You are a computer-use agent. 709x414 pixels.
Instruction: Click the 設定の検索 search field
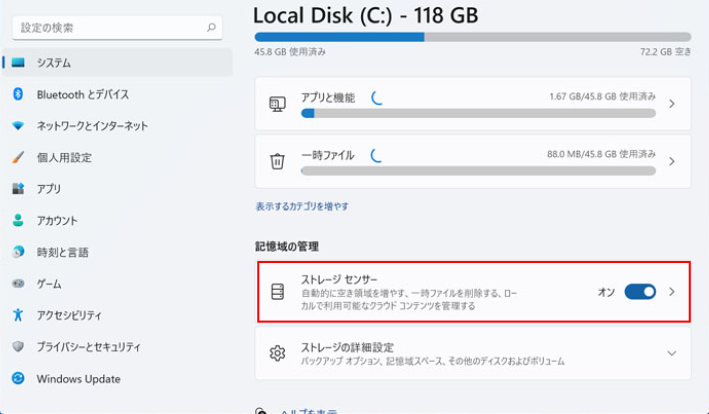point(105,28)
